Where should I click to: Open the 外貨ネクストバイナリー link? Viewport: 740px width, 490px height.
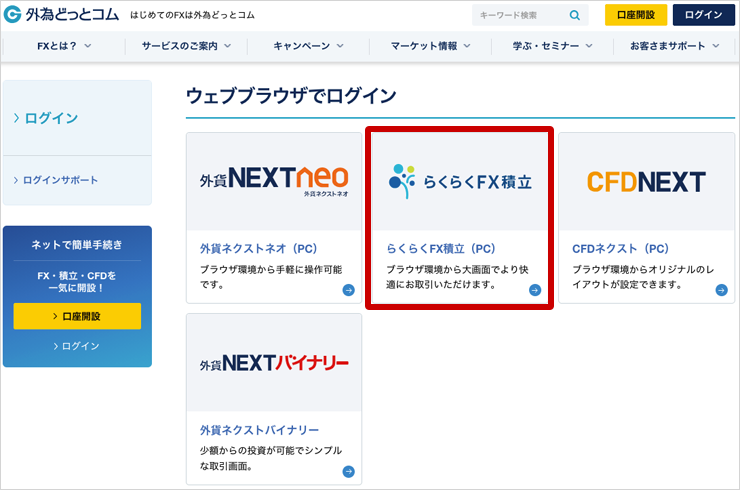[x=260, y=430]
